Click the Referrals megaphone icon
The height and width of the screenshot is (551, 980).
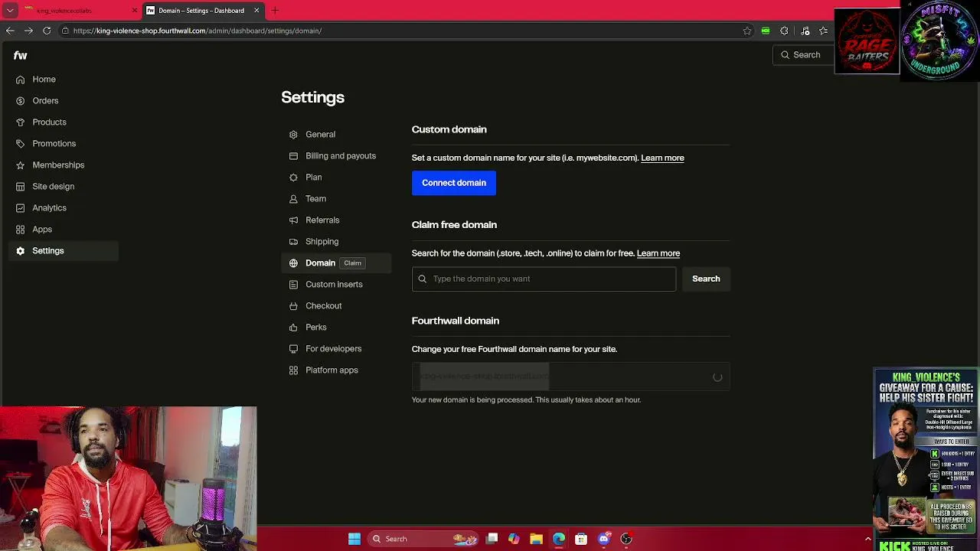(x=293, y=220)
